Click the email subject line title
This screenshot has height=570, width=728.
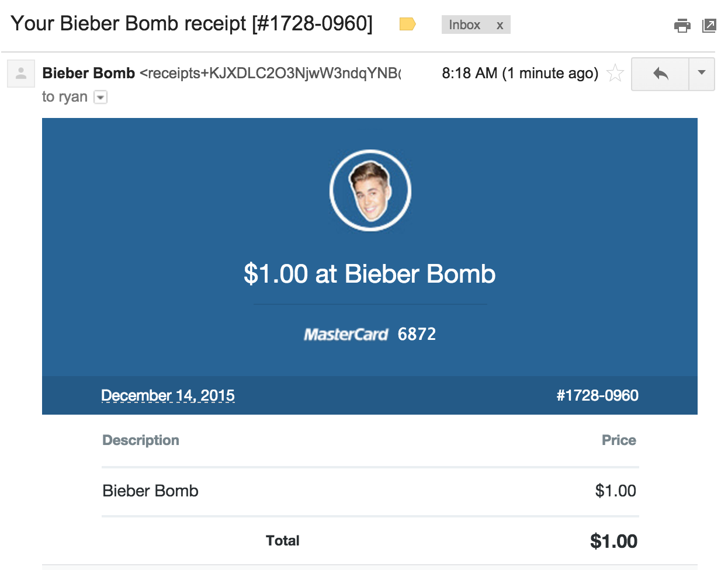pos(192,23)
